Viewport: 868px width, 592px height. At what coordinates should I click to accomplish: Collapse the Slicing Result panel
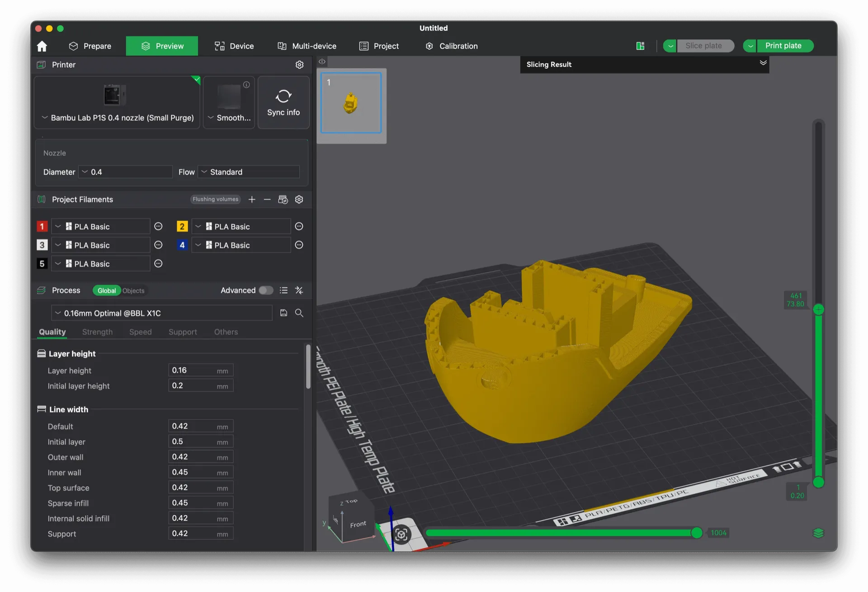(x=763, y=63)
